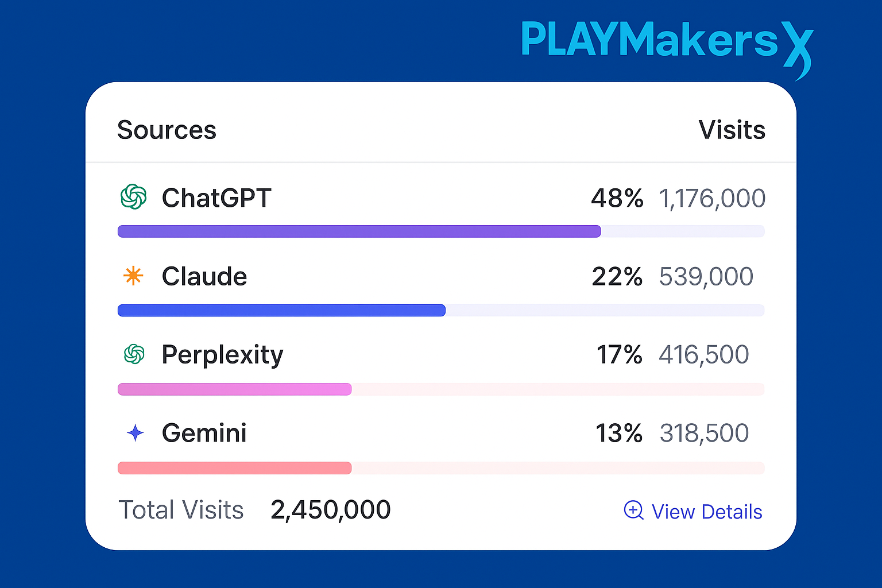Click the blue Gemini sparkle icon
This screenshot has height=588, width=882.
coord(135,432)
